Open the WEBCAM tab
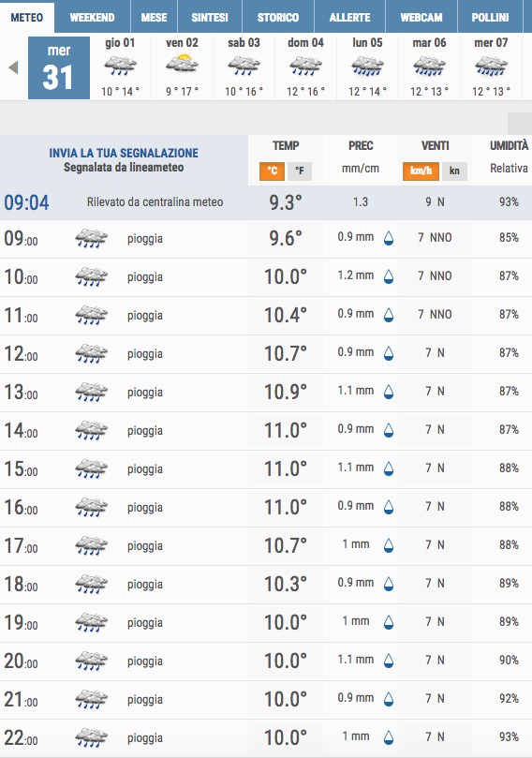The width and height of the screenshot is (532, 758). pyautogui.click(x=421, y=18)
